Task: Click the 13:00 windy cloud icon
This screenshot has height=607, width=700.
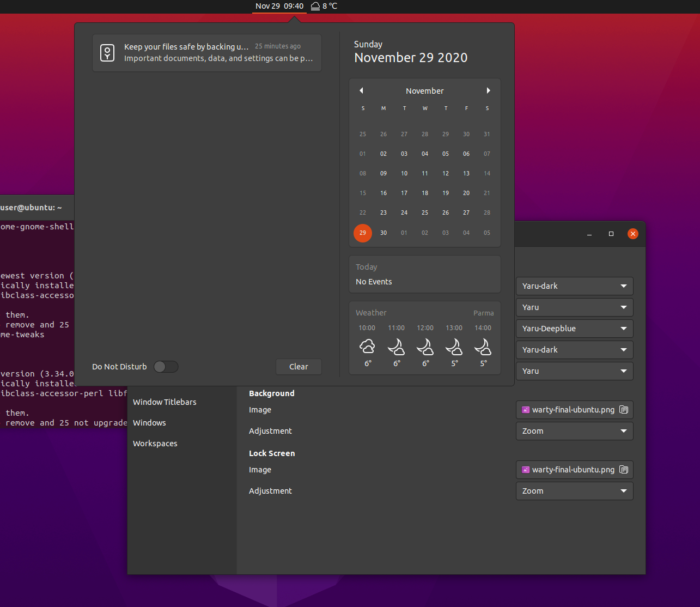Action: tap(454, 347)
